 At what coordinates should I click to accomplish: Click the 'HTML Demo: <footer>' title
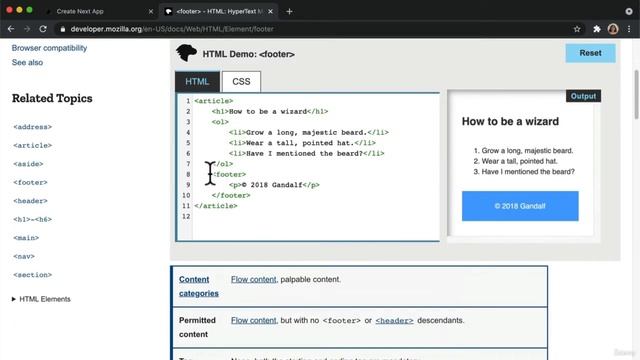coord(249,54)
